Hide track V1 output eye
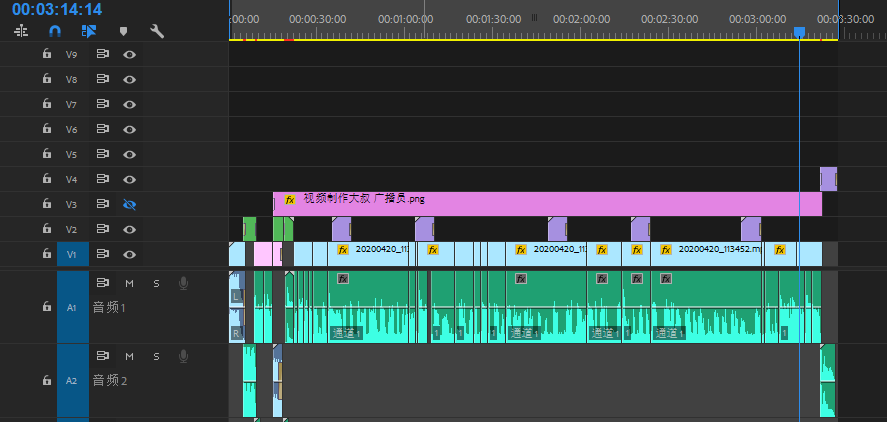The height and width of the screenshot is (422, 887). coord(130,255)
